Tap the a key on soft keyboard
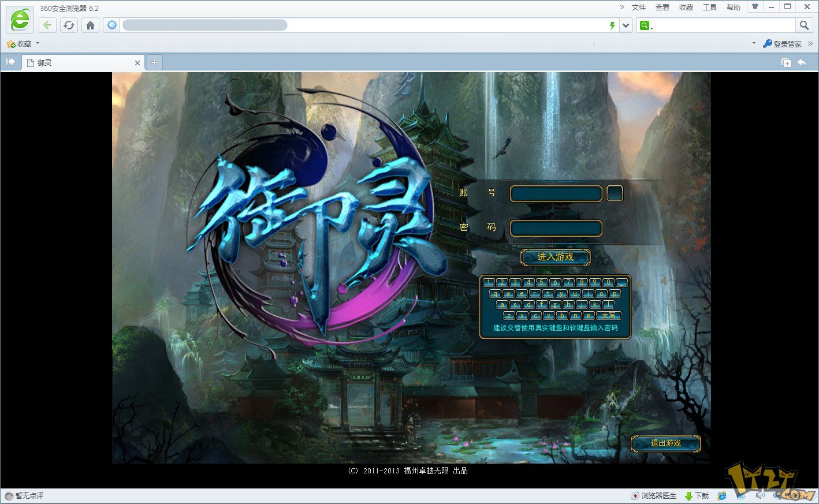Viewport: 819px width, 504px height. tap(502, 304)
